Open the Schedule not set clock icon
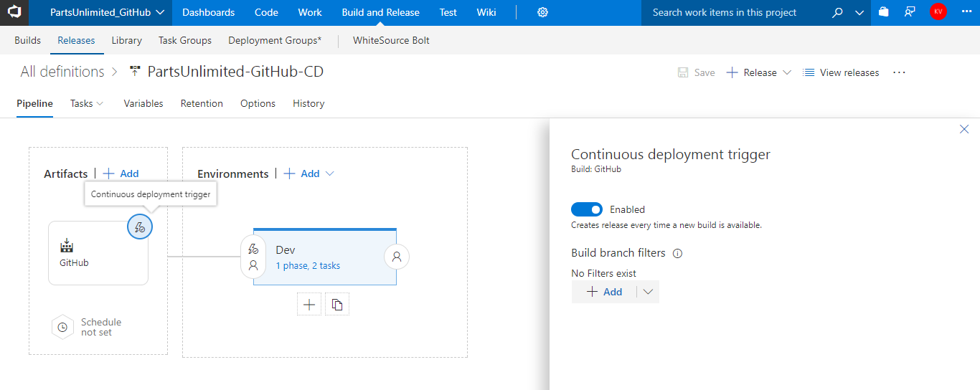 [63, 327]
